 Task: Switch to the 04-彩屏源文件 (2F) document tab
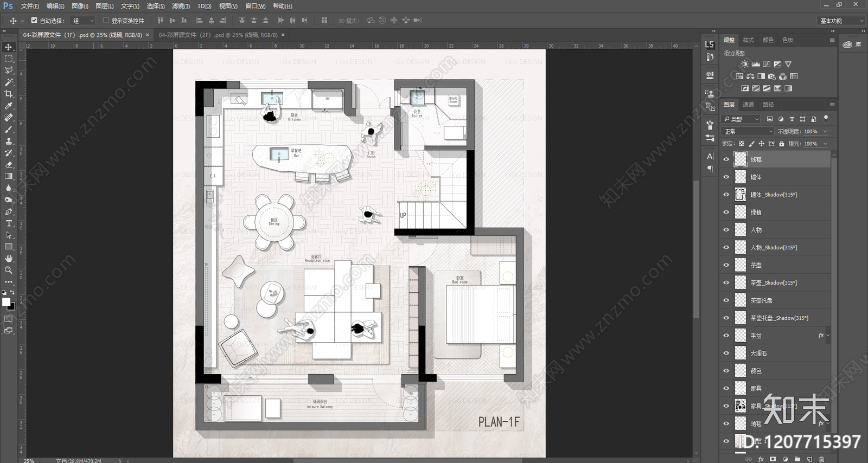coord(218,35)
